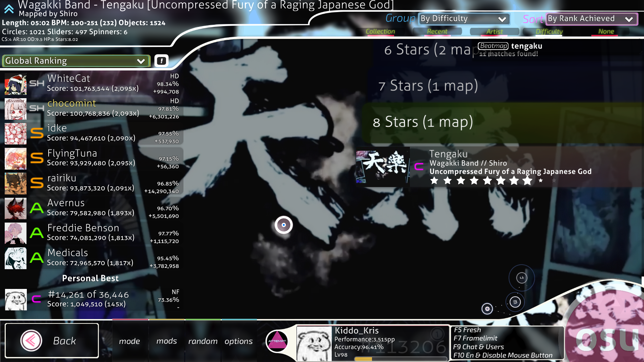Click the Global Ranking dropdown arrow
The height and width of the screenshot is (362, 644).
pyautogui.click(x=141, y=61)
